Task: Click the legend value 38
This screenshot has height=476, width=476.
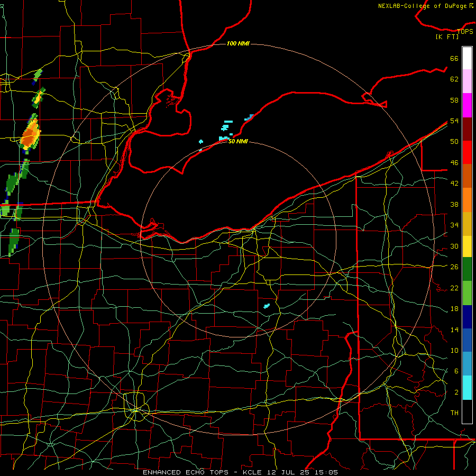Action: point(454,204)
